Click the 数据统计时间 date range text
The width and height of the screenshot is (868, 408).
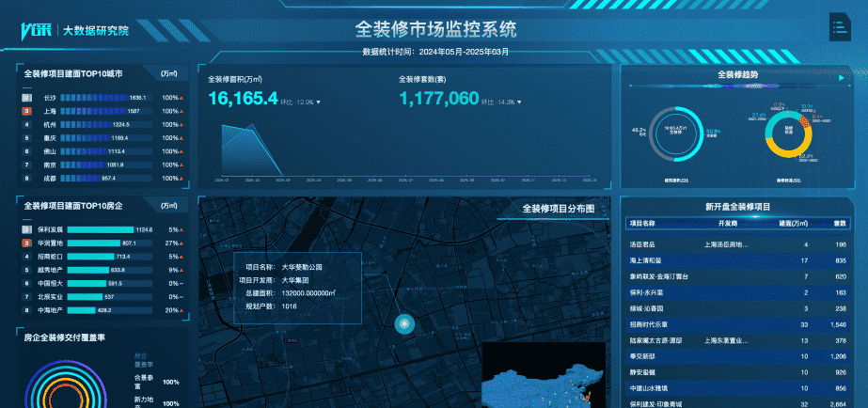pyautogui.click(x=435, y=52)
